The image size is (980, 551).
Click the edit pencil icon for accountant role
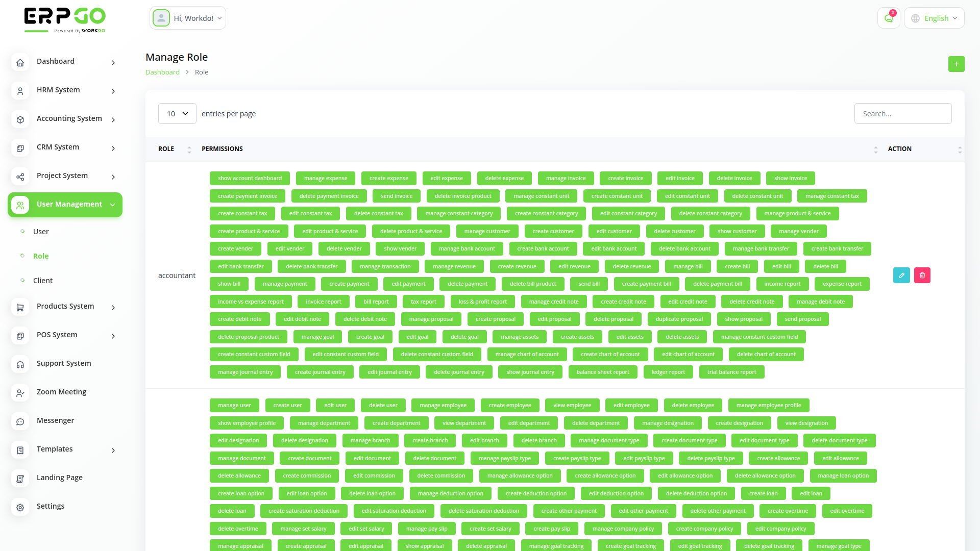[901, 275]
